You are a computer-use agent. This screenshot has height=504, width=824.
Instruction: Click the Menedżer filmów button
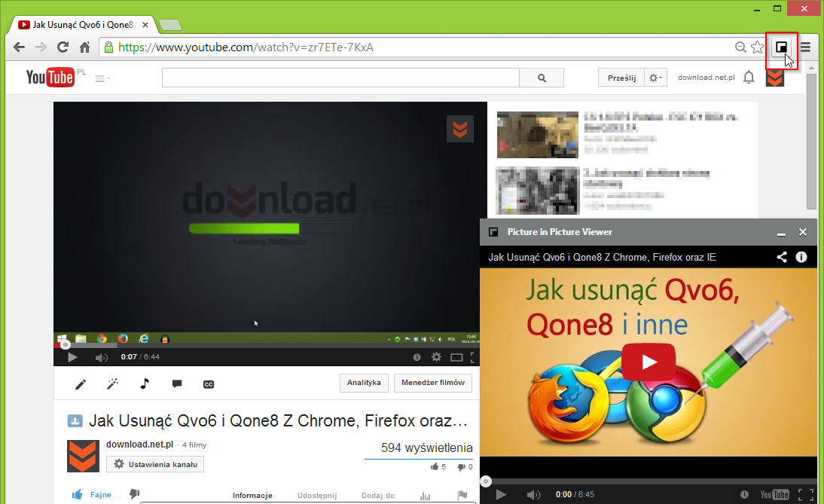tap(433, 383)
